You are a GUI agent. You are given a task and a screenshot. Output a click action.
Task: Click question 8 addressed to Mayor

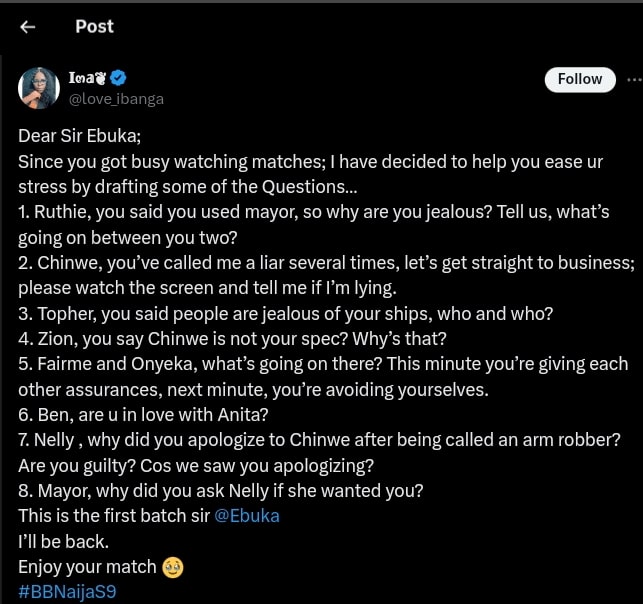pyautogui.click(x=221, y=491)
